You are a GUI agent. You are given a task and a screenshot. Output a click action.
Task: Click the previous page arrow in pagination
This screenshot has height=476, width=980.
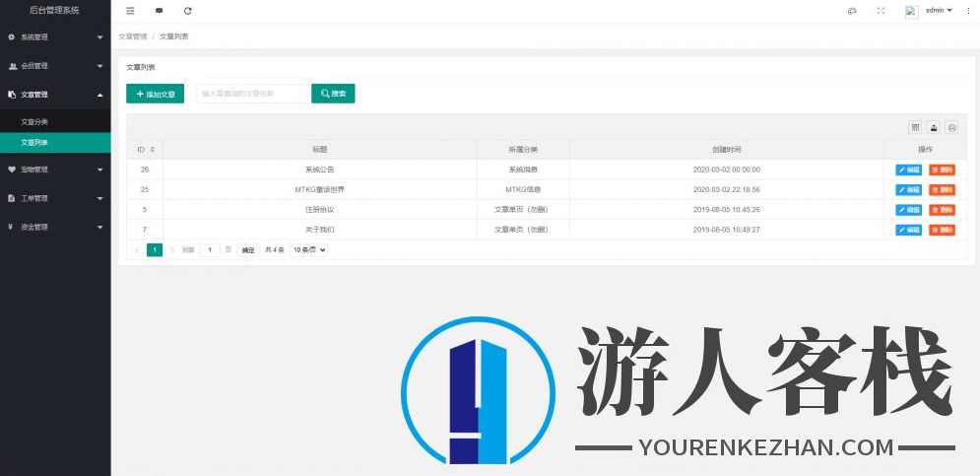[x=137, y=249]
